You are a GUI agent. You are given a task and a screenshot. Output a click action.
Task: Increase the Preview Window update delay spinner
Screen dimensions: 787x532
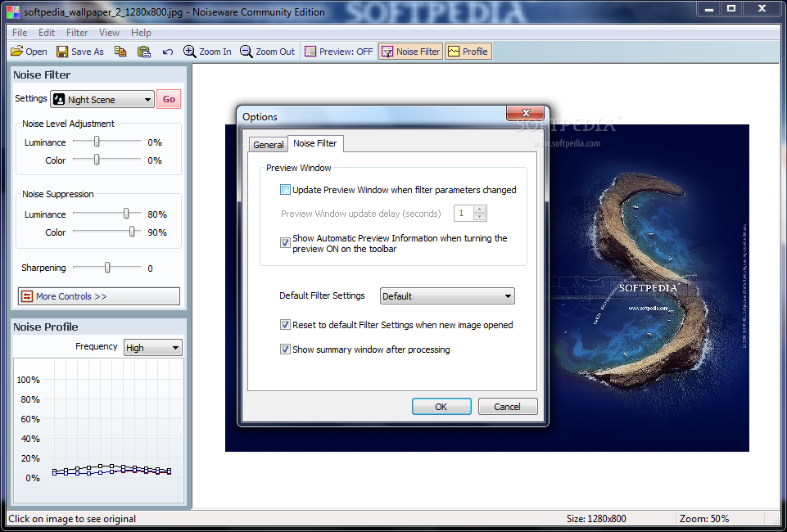[x=480, y=209]
